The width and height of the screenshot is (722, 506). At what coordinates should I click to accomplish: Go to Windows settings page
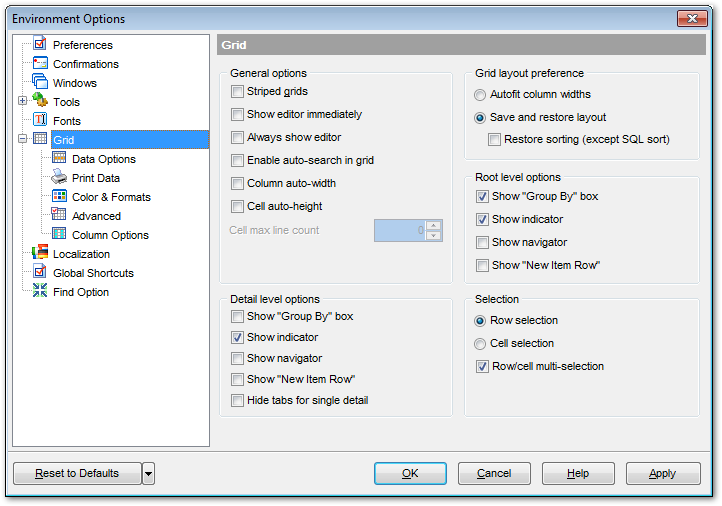[x=75, y=83]
